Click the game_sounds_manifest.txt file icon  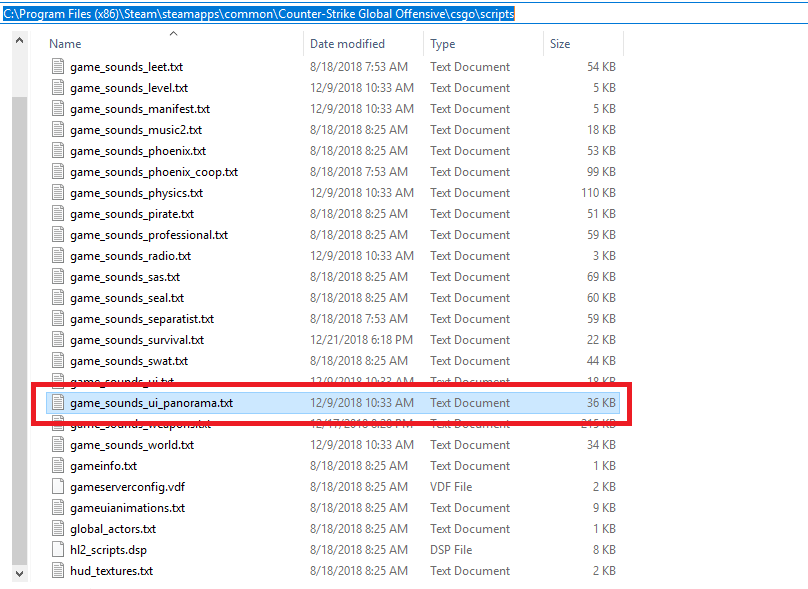[x=58, y=109]
